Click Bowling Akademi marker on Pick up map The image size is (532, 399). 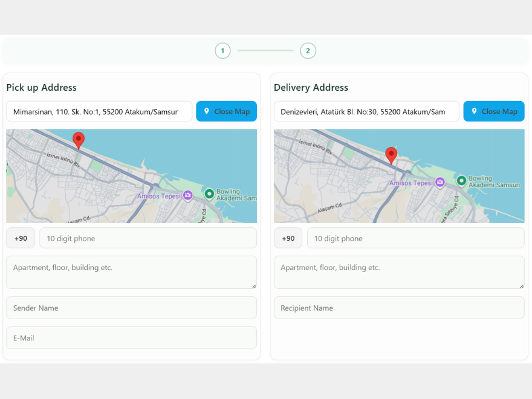pyautogui.click(x=209, y=194)
